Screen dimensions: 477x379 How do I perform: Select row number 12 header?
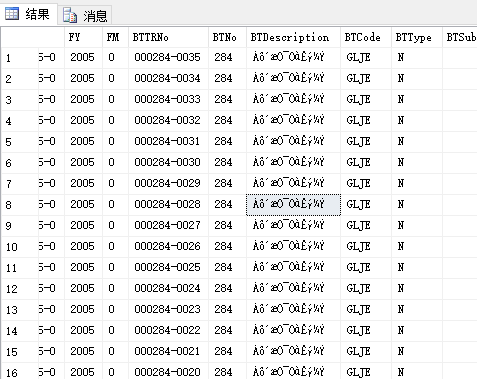[x=20, y=289]
